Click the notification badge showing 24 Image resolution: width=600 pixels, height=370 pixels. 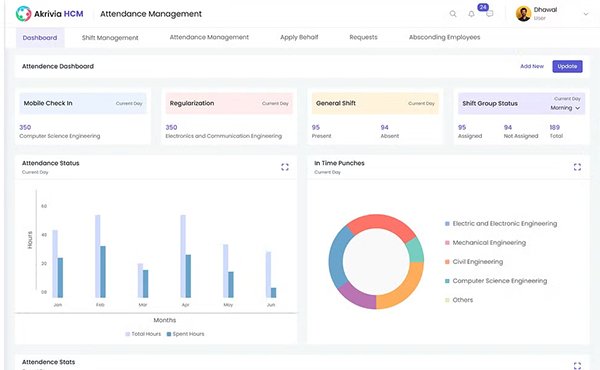click(483, 7)
